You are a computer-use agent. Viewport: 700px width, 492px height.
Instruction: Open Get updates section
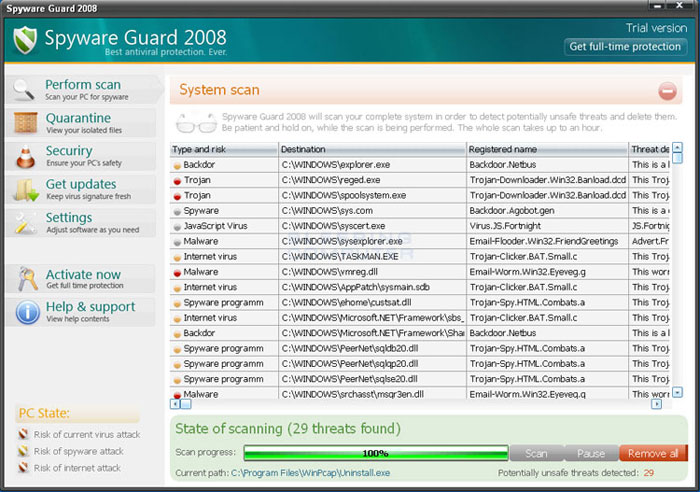pos(81,189)
